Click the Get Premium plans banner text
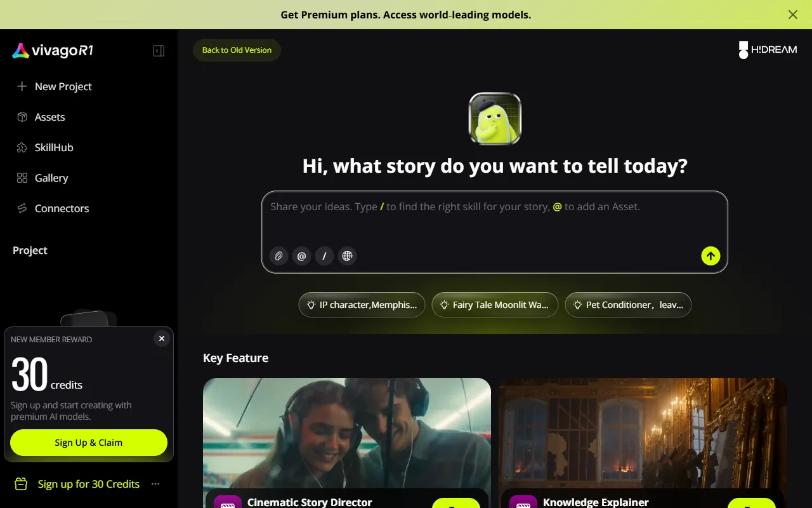812x508 pixels. [x=406, y=15]
